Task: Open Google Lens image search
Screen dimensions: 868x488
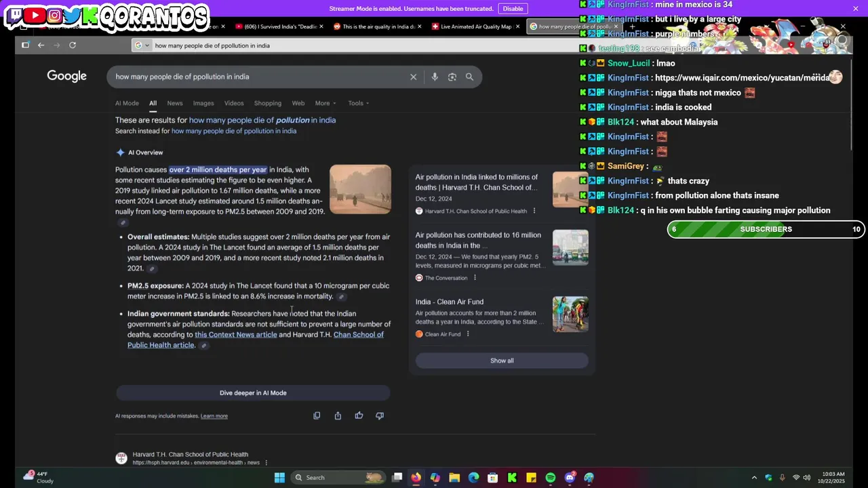Action: click(452, 77)
